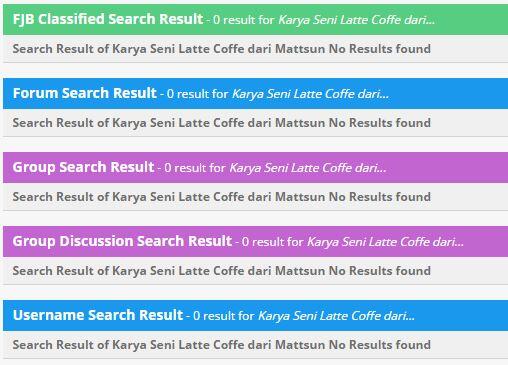Viewport: 508px width, 365px height.
Task: Select the purple Group Search Result header
Action: 255,167
